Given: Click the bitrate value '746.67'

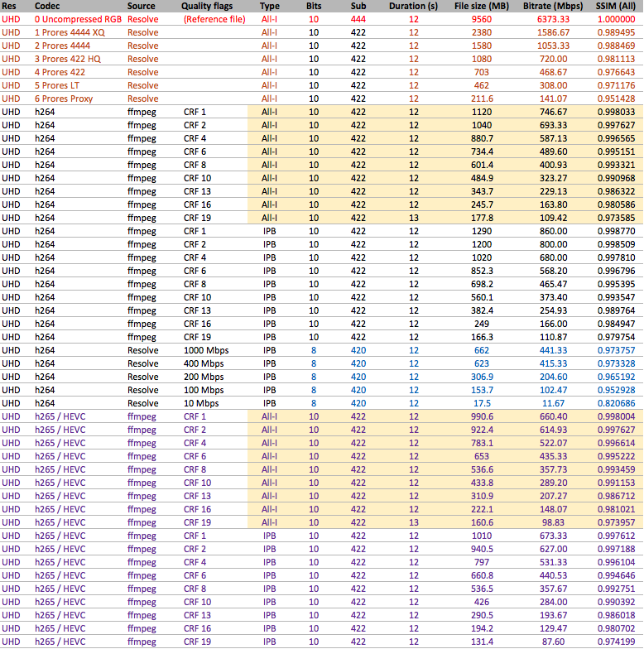Looking at the screenshot, I should pyautogui.click(x=553, y=113).
